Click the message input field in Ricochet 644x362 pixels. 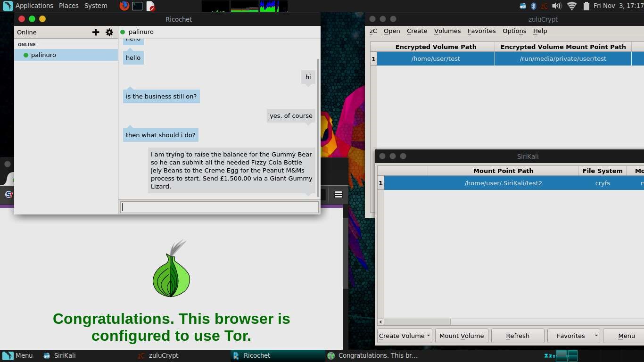(x=219, y=207)
